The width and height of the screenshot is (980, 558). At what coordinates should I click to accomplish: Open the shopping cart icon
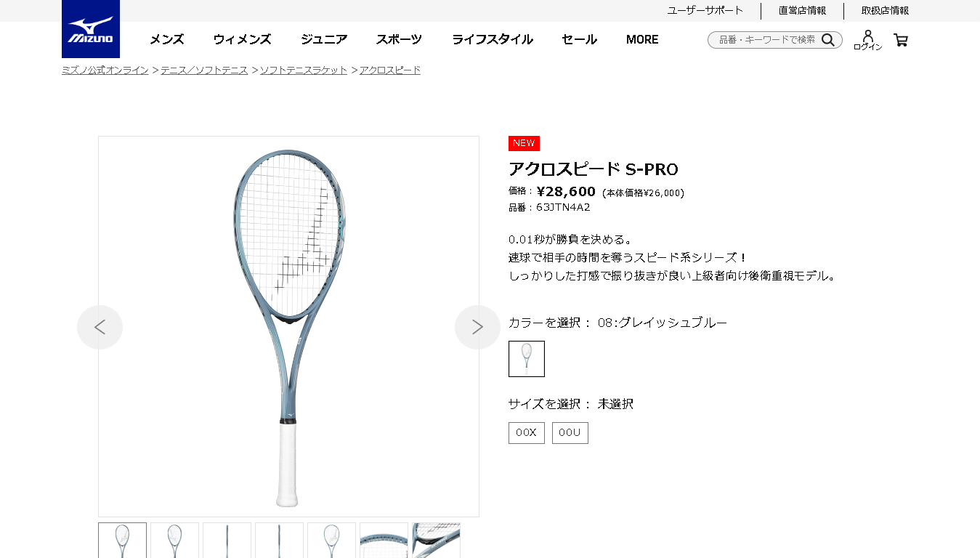901,40
